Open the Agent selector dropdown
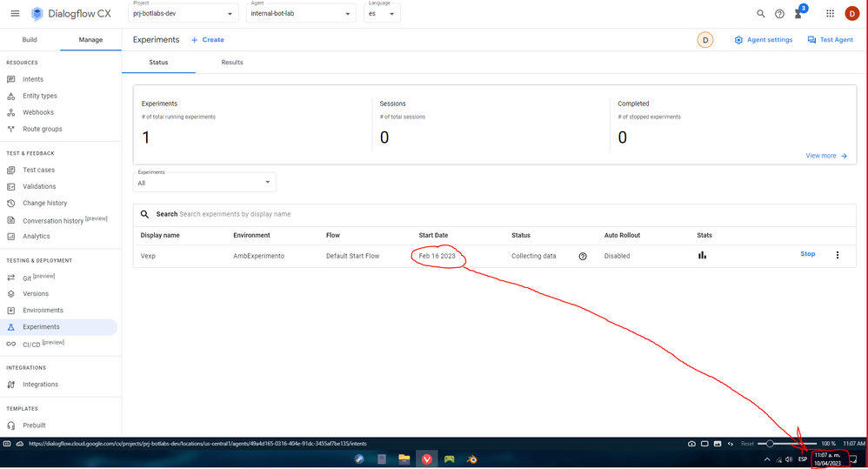868x469 pixels. pos(301,13)
